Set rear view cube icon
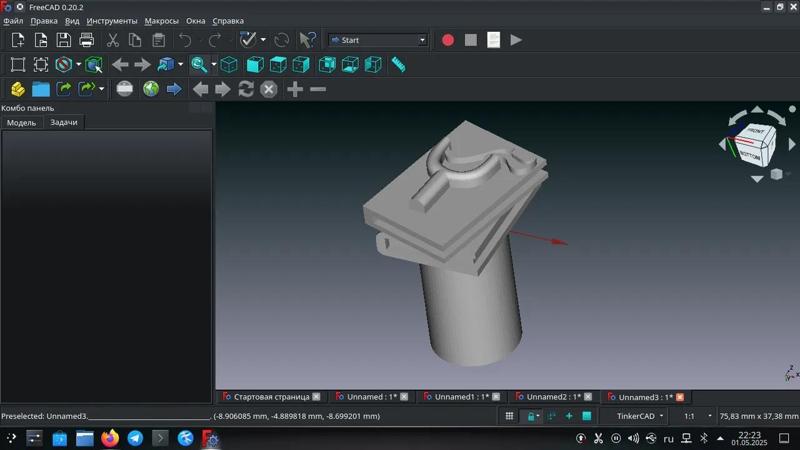 click(x=327, y=65)
